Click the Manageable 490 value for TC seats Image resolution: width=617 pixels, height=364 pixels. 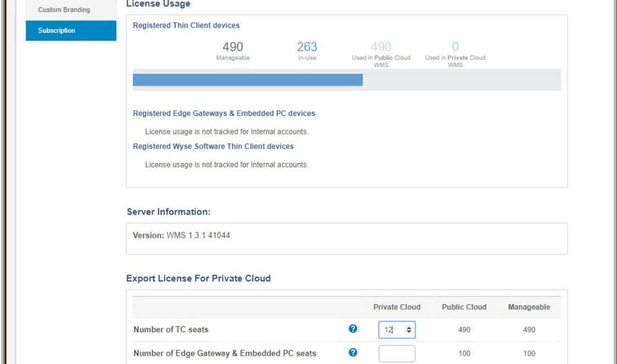pos(529,330)
